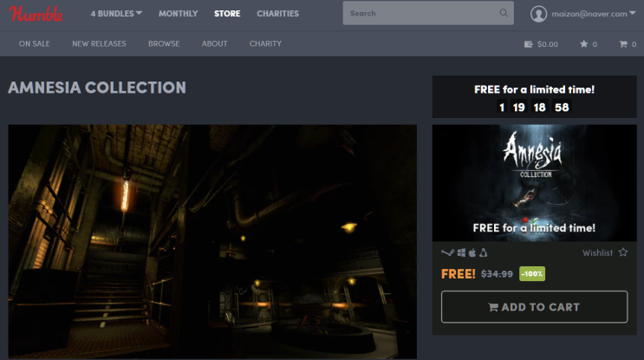644x360 pixels.
Task: Click the Windows platform icon
Action: point(461,252)
